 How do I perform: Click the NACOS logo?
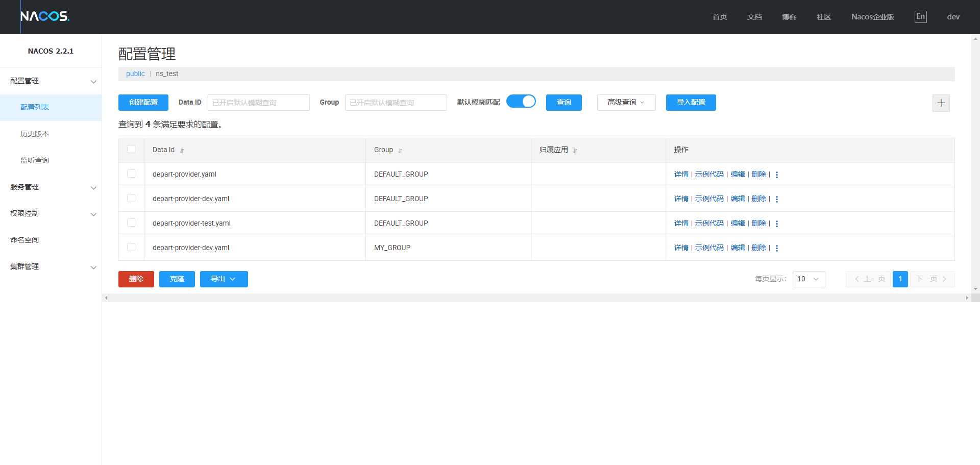coord(45,16)
